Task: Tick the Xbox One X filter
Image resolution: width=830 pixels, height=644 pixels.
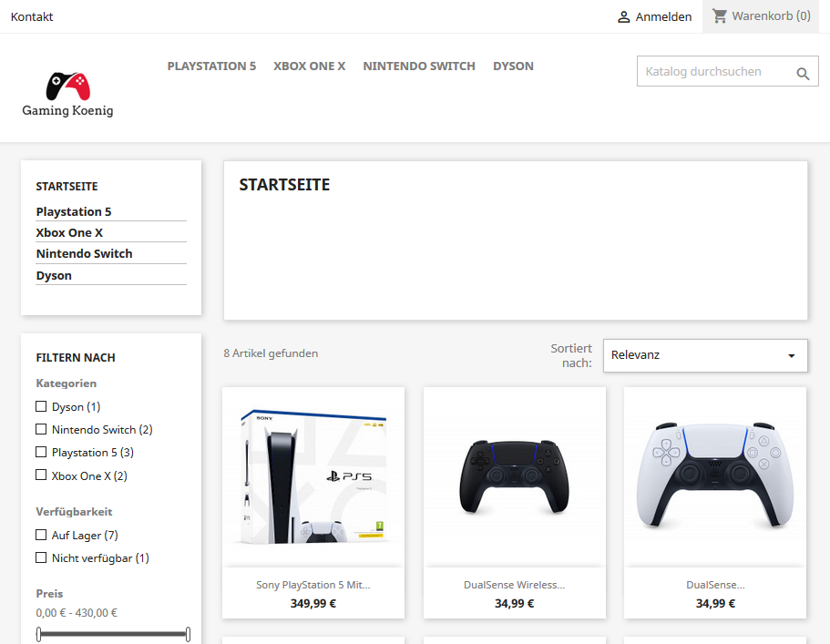Action: pos(41,475)
